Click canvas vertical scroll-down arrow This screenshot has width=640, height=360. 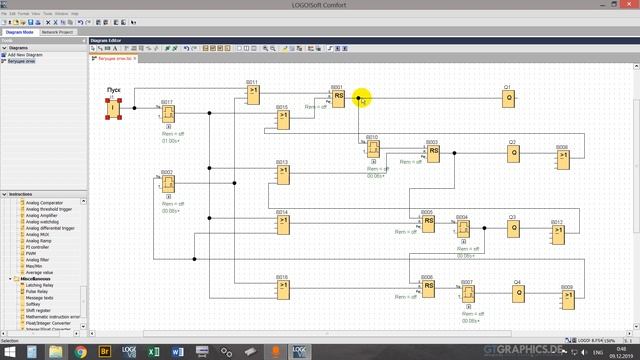pos(636,327)
